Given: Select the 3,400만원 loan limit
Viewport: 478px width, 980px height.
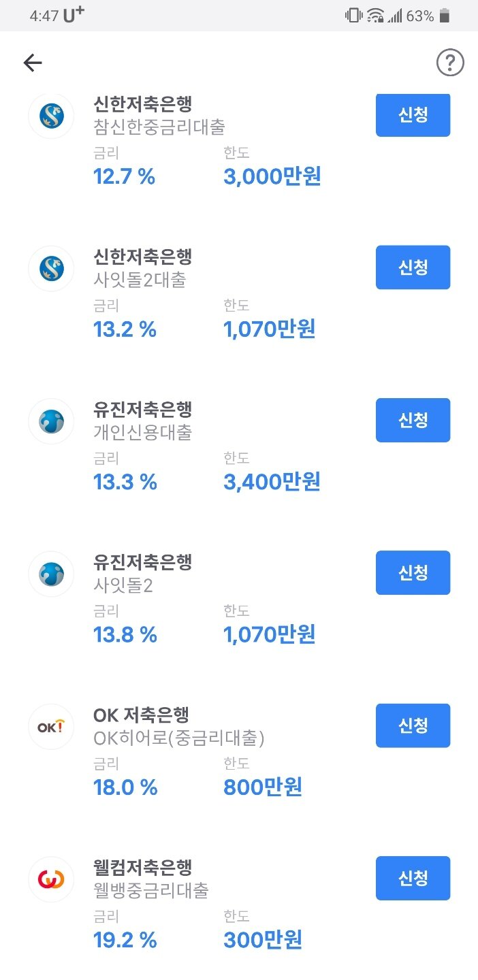Looking at the screenshot, I should coord(272,482).
